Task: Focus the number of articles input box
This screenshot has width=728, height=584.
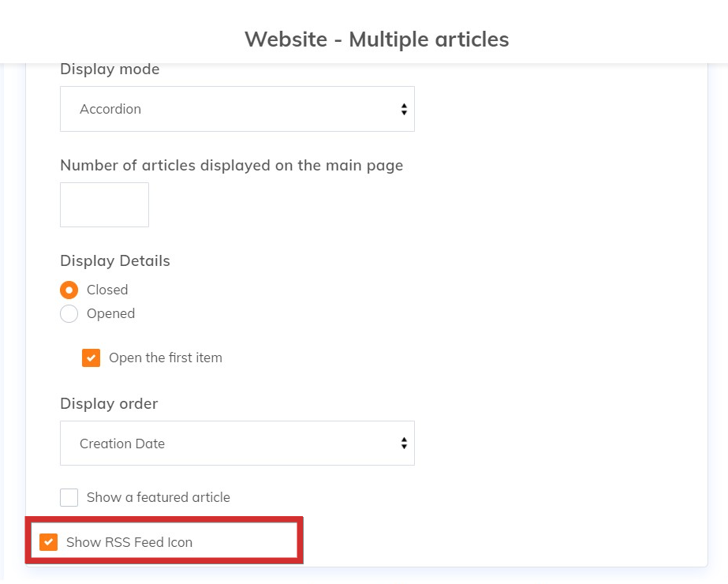Action: [104, 205]
